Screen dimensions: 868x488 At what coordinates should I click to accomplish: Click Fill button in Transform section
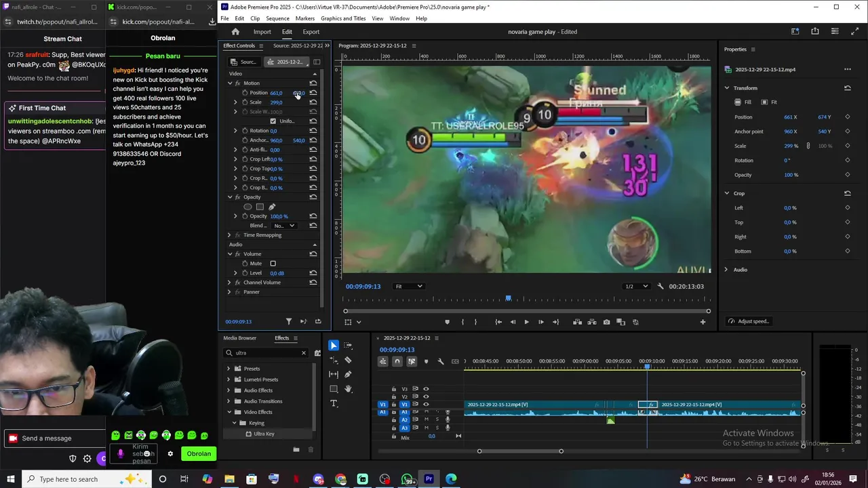click(x=743, y=102)
